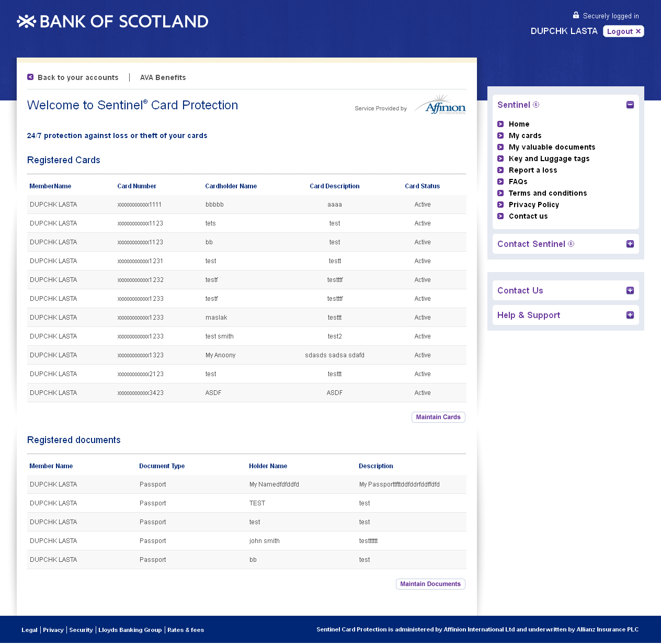The width and height of the screenshot is (661, 644).
Task: Collapse the Sentinel sidebar panel
Action: coord(630,105)
